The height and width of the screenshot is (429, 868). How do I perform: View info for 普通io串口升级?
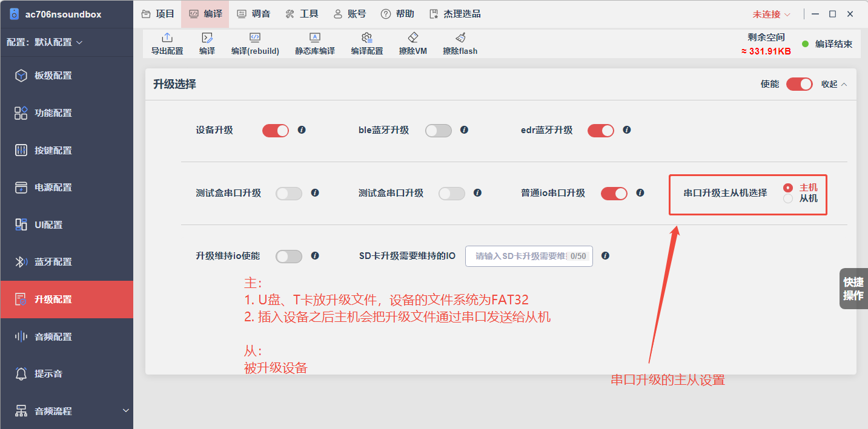640,193
